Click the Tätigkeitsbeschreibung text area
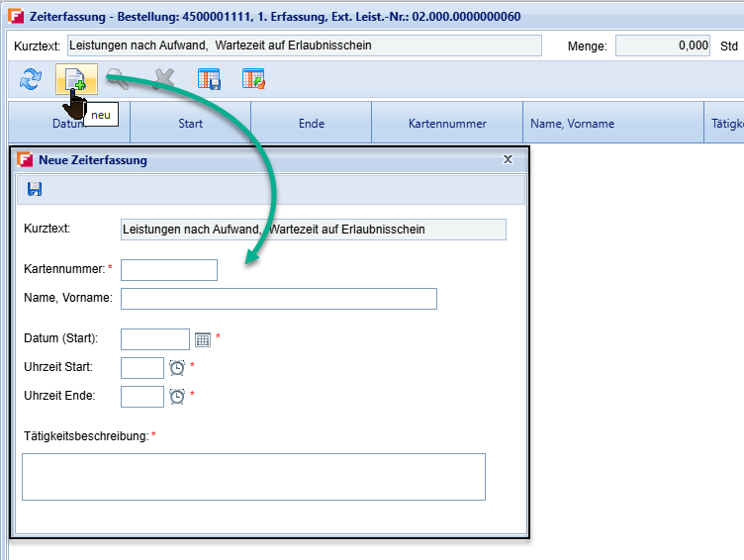 pyautogui.click(x=253, y=477)
